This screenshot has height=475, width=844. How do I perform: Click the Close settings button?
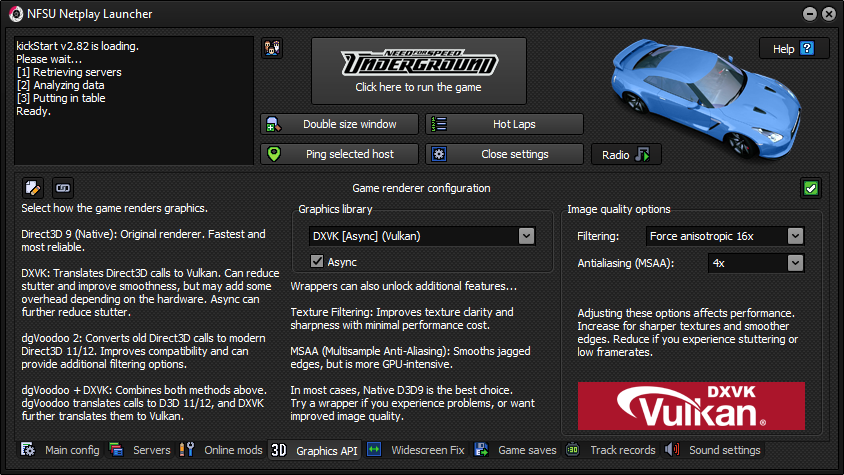[x=504, y=154]
